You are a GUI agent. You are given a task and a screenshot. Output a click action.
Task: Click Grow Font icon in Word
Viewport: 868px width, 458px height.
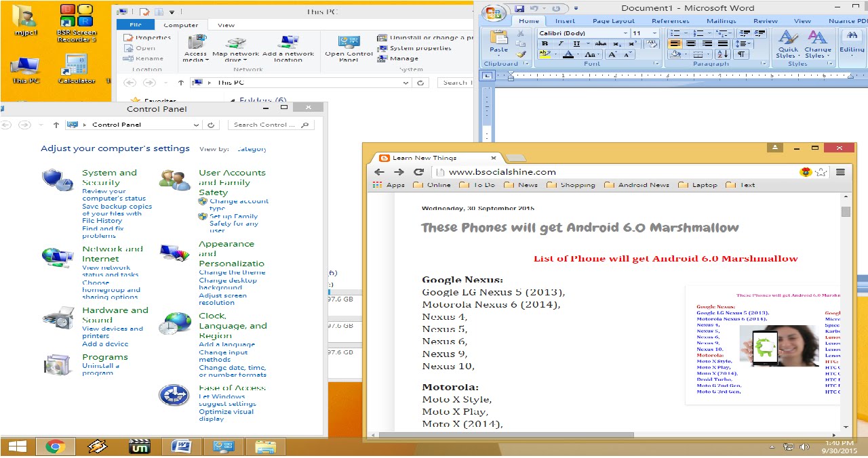612,54
